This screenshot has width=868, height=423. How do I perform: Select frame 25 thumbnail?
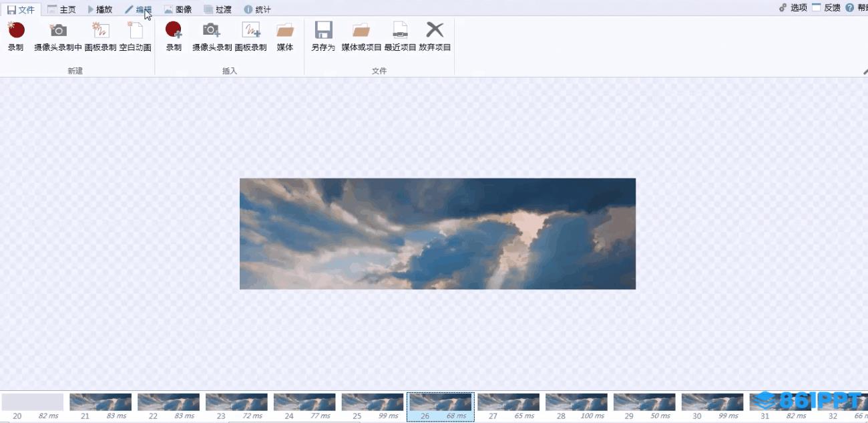click(373, 402)
